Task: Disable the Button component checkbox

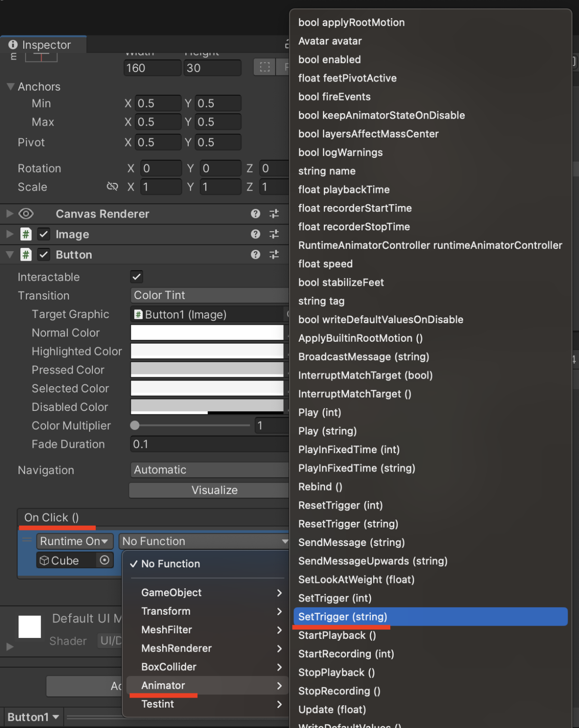Action: point(44,255)
